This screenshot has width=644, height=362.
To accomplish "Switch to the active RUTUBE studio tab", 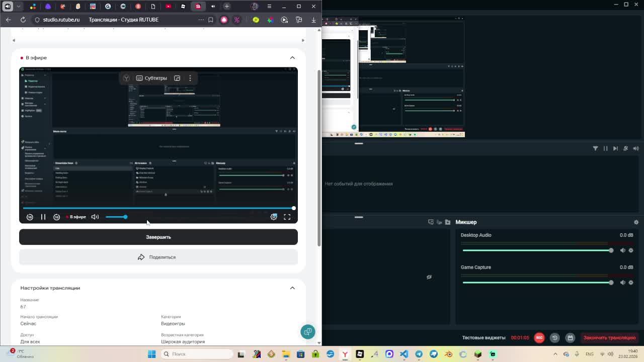I will (x=198, y=6).
